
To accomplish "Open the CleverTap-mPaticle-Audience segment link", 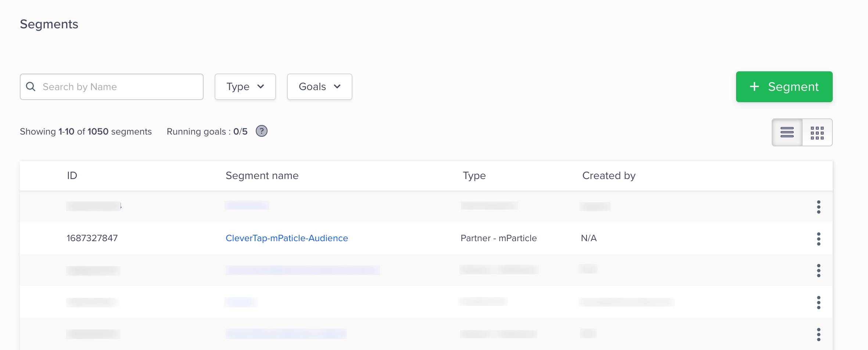I will click(287, 238).
